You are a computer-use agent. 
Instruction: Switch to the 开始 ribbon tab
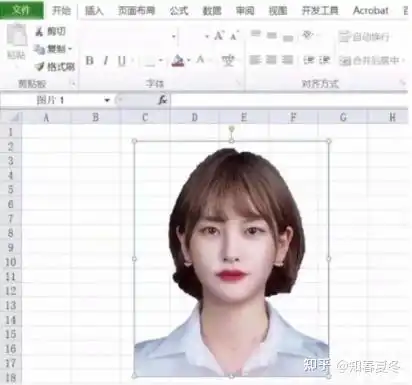[62, 11]
